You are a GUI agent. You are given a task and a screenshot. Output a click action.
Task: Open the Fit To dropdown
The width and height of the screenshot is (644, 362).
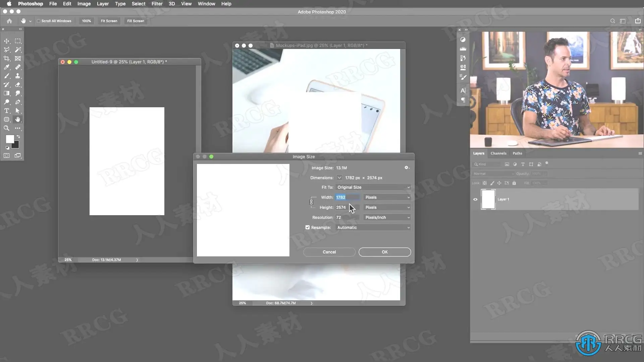pyautogui.click(x=373, y=187)
